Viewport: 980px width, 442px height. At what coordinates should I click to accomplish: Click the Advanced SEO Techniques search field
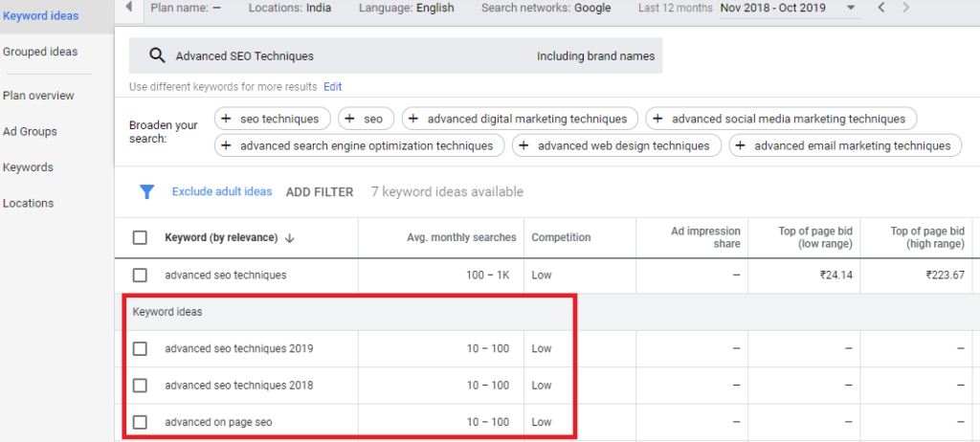pyautogui.click(x=345, y=56)
